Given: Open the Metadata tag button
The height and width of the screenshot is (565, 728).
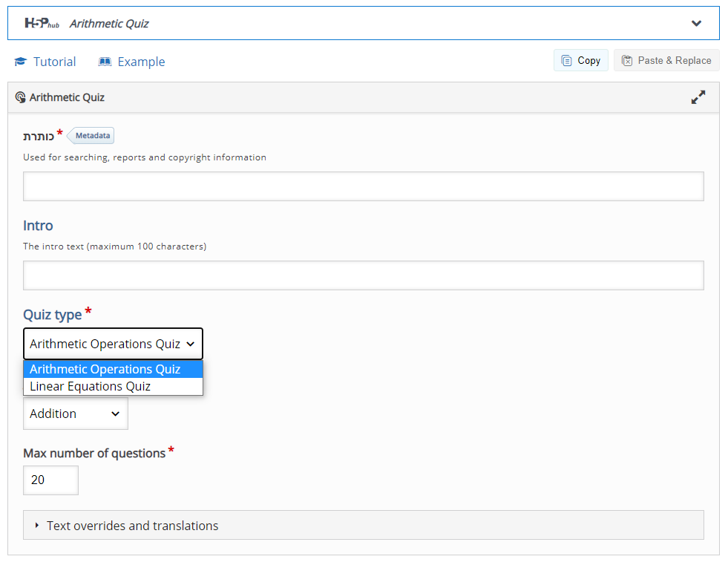Looking at the screenshot, I should (92, 136).
